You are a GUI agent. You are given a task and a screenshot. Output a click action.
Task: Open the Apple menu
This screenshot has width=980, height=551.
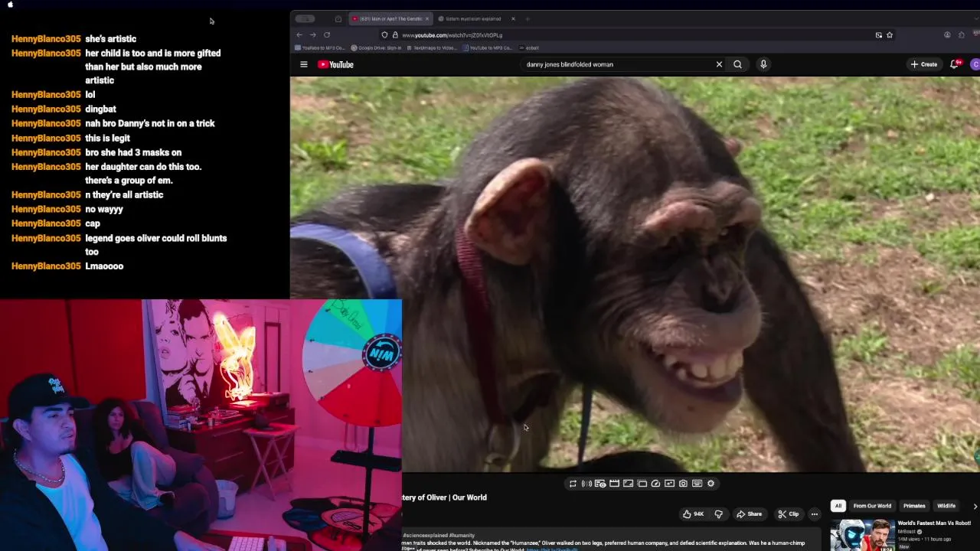click(x=11, y=4)
